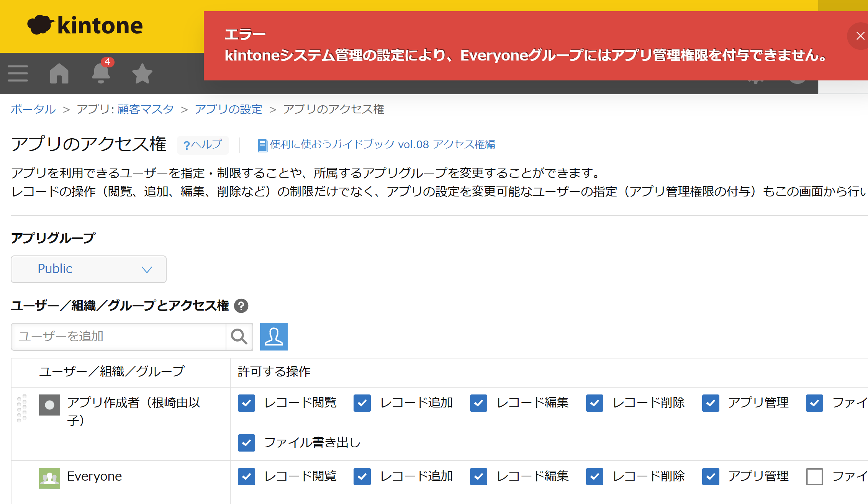Viewport: 868px width, 504px height.
Task: Click the ユーザー／組織／グループ column header
Action: click(112, 371)
